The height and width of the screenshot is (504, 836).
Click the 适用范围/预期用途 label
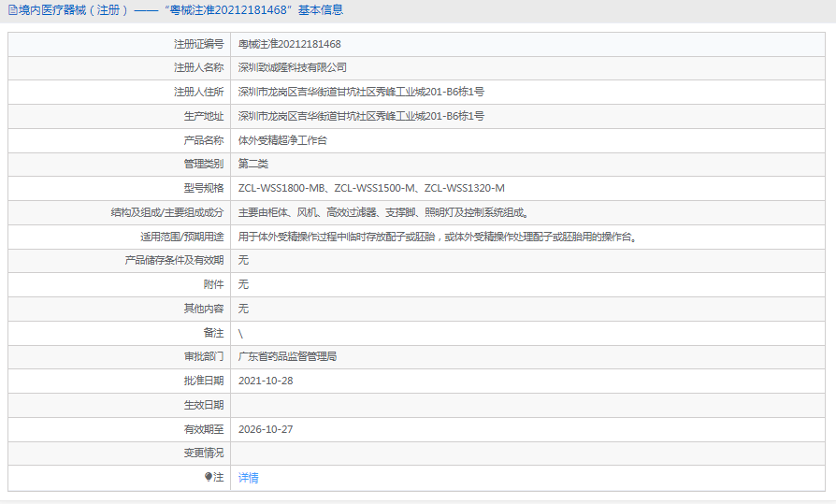pos(181,237)
